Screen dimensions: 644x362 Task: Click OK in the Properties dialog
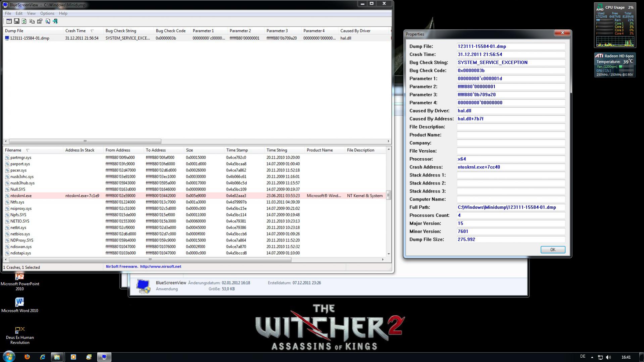pos(553,250)
